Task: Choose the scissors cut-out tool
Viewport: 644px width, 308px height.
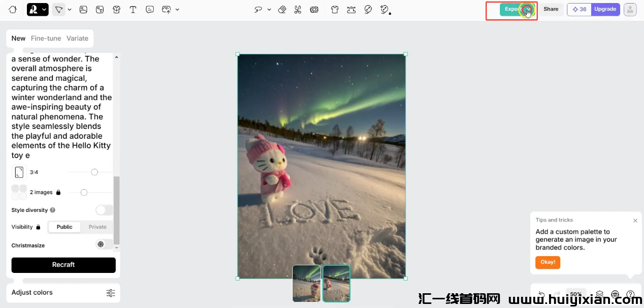Action: point(298,9)
